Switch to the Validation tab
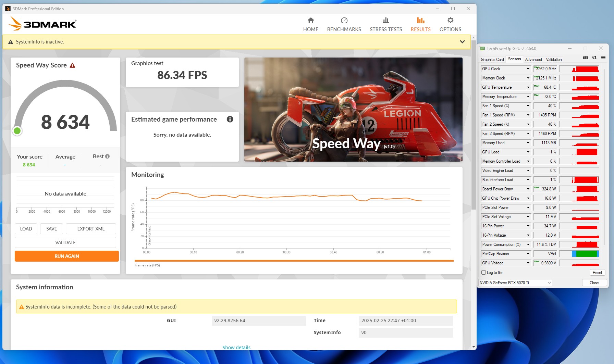This screenshot has width=614, height=364. 554,60
